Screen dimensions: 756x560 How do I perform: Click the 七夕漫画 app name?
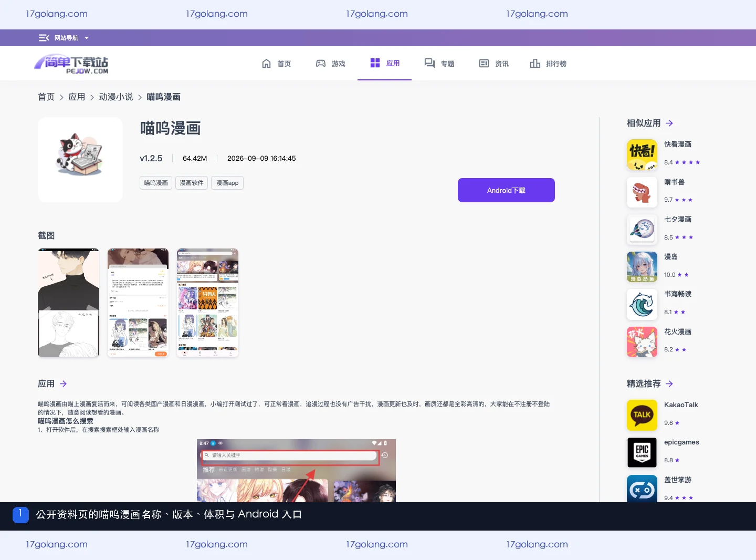point(678,219)
